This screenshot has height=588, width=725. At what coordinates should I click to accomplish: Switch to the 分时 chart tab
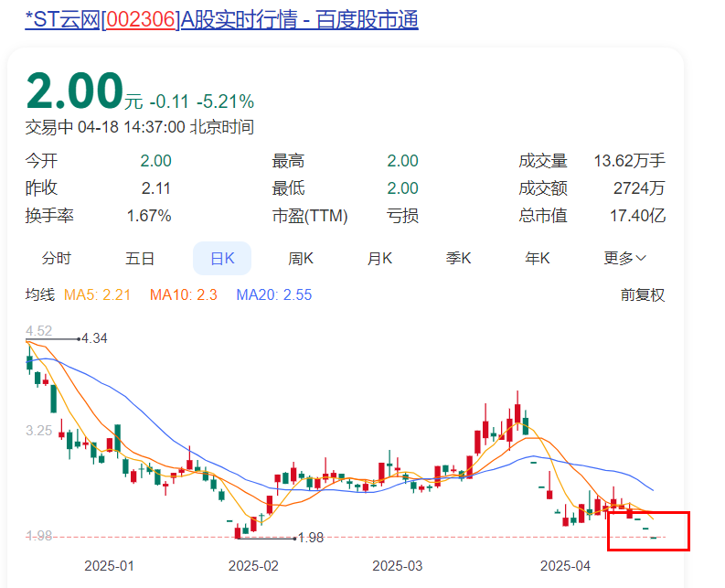(x=57, y=258)
